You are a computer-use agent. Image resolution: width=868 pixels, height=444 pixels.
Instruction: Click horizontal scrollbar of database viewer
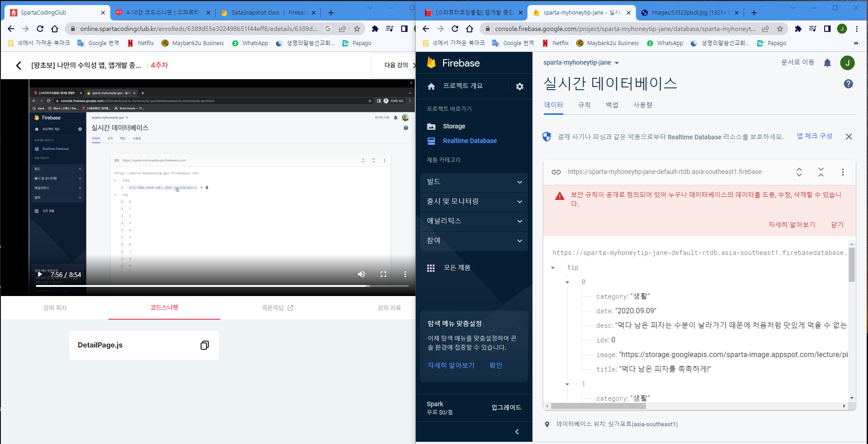[x=598, y=406]
